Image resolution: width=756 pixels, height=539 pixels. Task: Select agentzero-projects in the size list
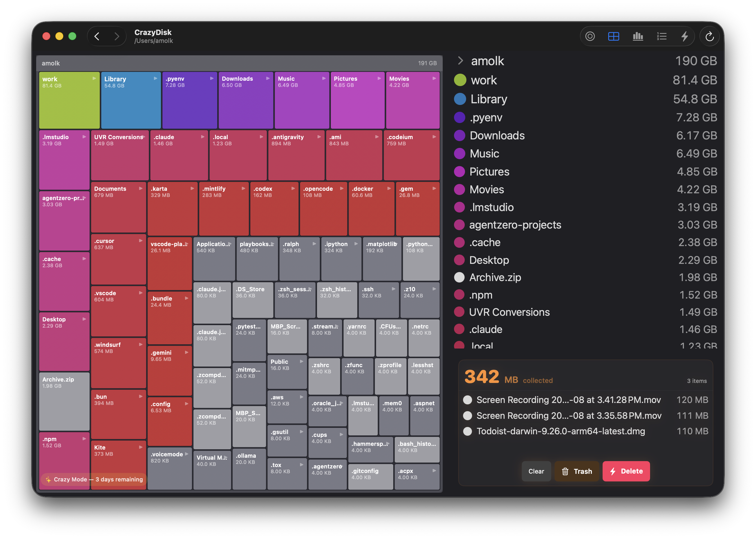click(x=515, y=225)
